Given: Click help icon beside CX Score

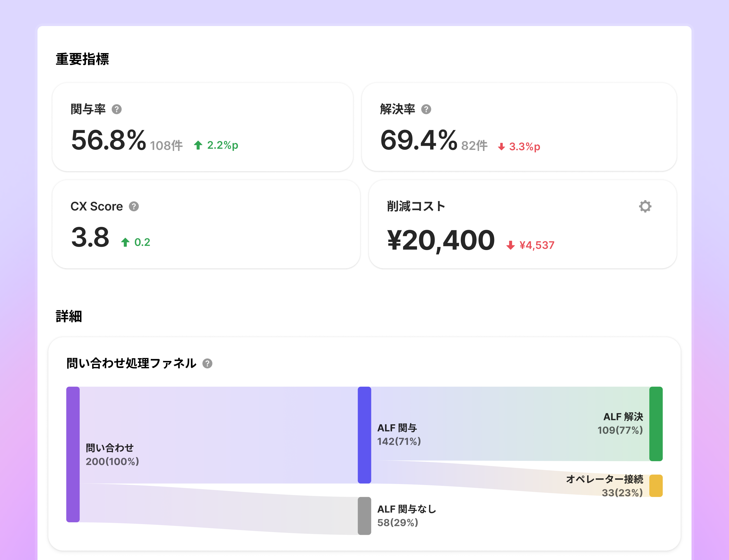Looking at the screenshot, I should 134,207.
